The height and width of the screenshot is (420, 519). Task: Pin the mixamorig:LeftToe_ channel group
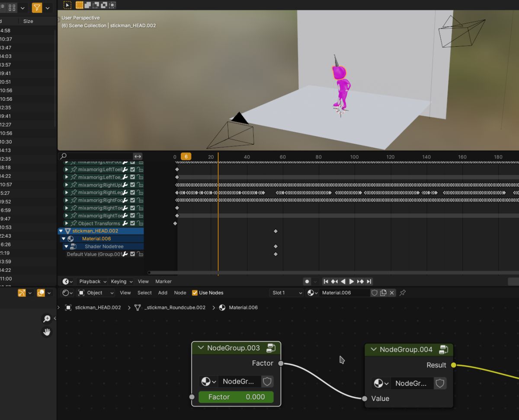click(74, 177)
